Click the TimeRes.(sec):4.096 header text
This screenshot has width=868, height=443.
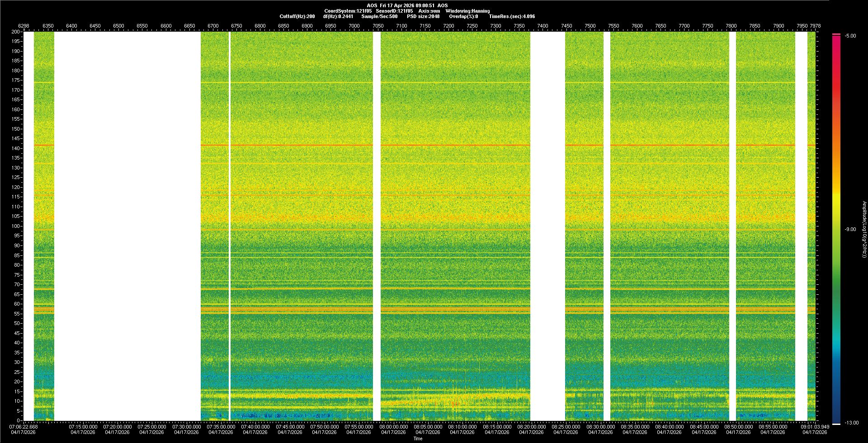(511, 16)
